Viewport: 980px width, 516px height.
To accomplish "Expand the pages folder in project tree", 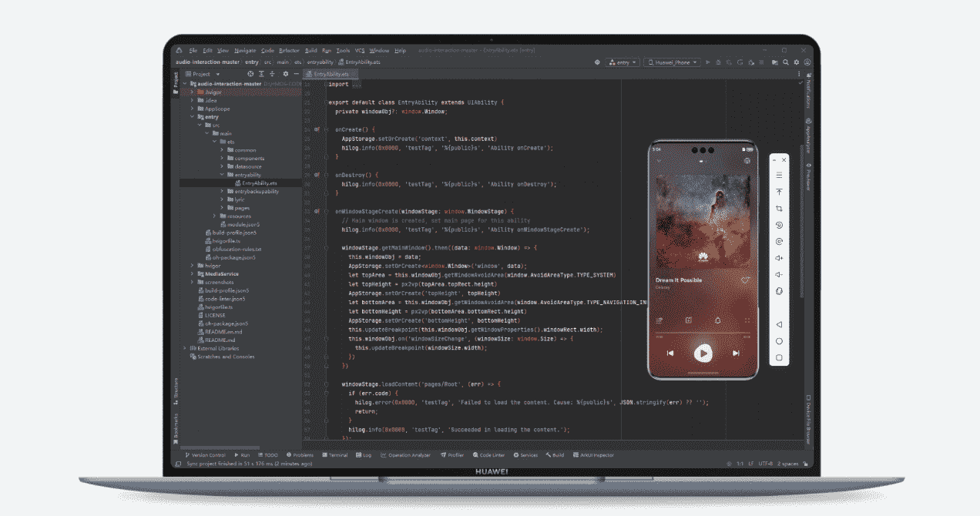I will [x=223, y=208].
